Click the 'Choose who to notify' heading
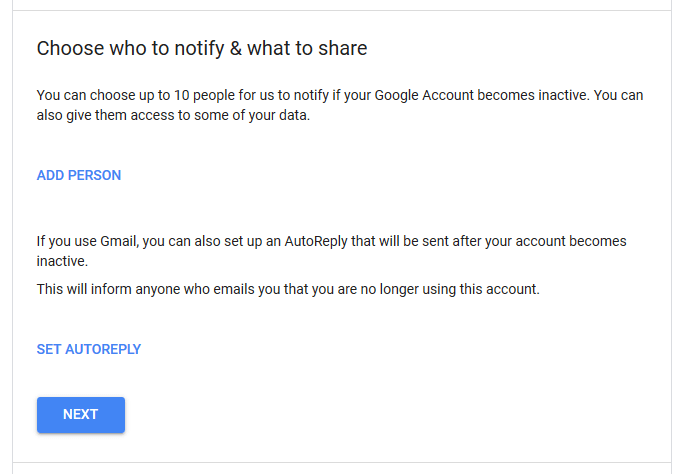 (x=202, y=48)
